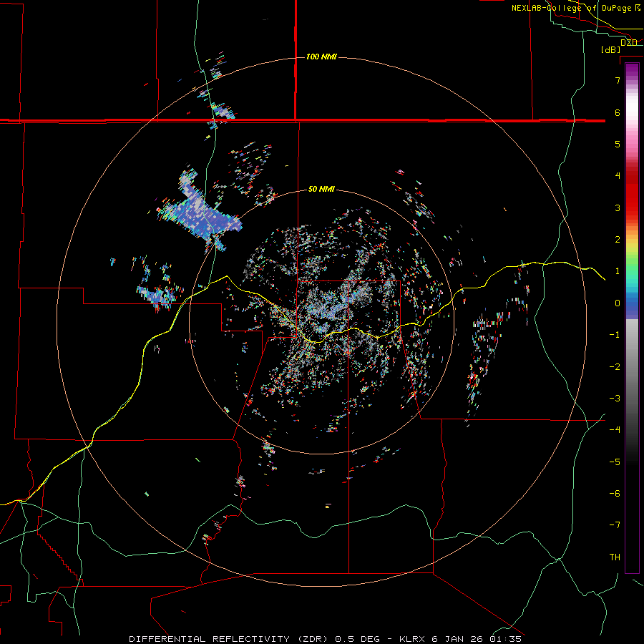
Task: Select the "-3" value on the dB scale
Action: point(615,399)
